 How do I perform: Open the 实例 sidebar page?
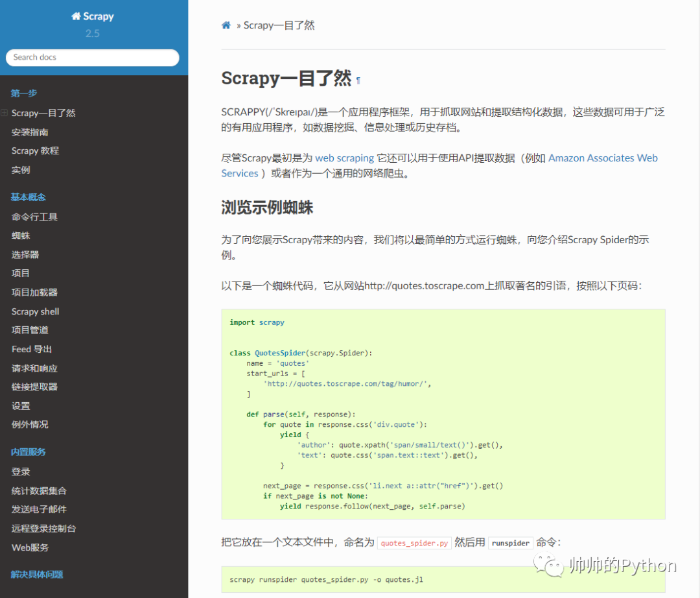[x=21, y=170]
